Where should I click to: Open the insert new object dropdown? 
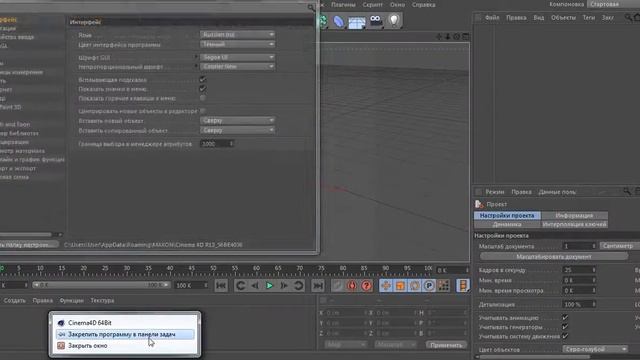(x=238, y=120)
